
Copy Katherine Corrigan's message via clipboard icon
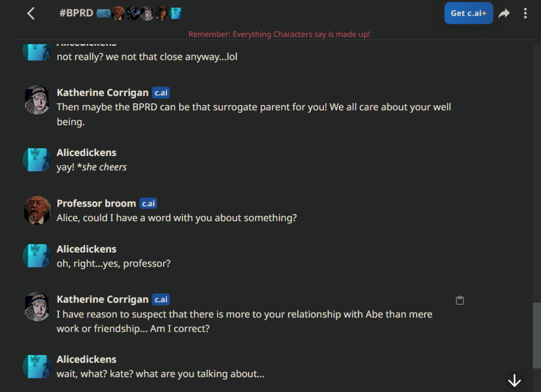coord(460,300)
